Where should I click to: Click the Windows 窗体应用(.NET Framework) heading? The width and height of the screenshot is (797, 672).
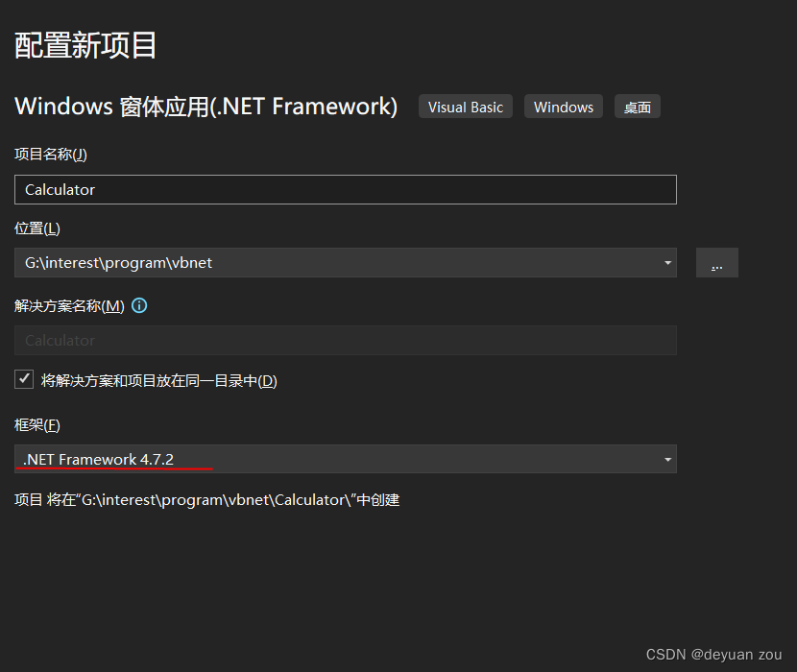[x=206, y=107]
